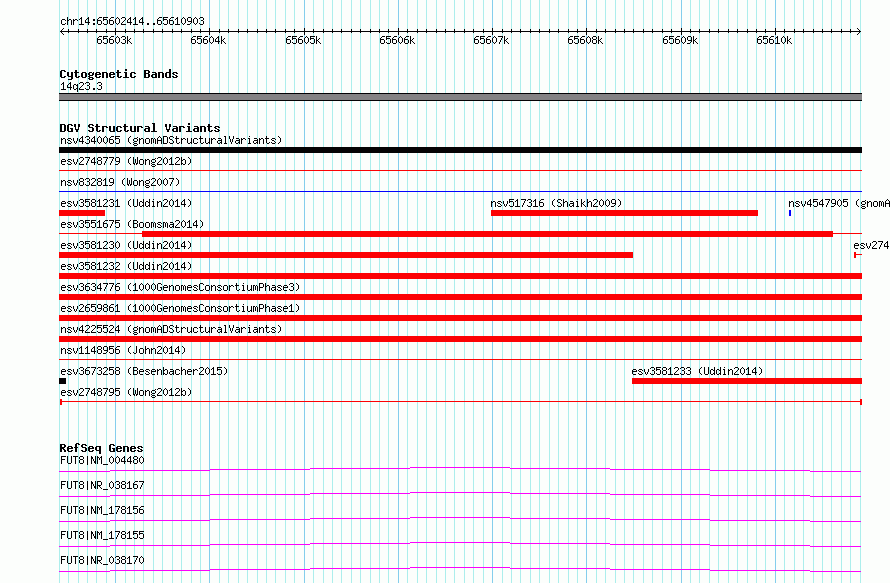Open the DGV Structural Variants track heading

pos(140,128)
